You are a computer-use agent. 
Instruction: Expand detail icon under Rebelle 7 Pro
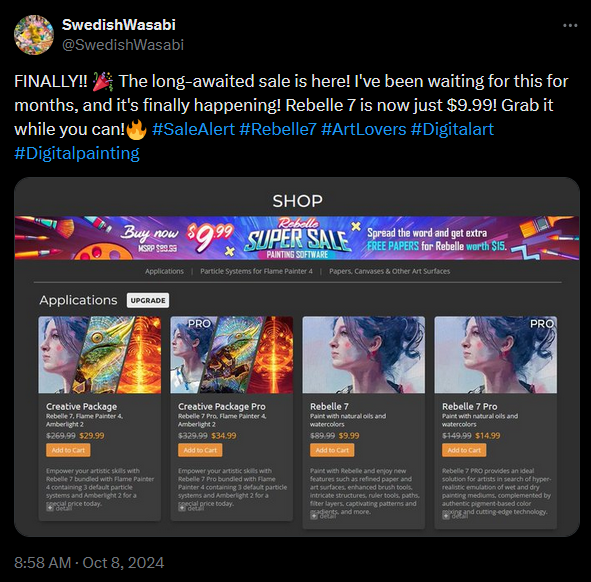(446, 516)
